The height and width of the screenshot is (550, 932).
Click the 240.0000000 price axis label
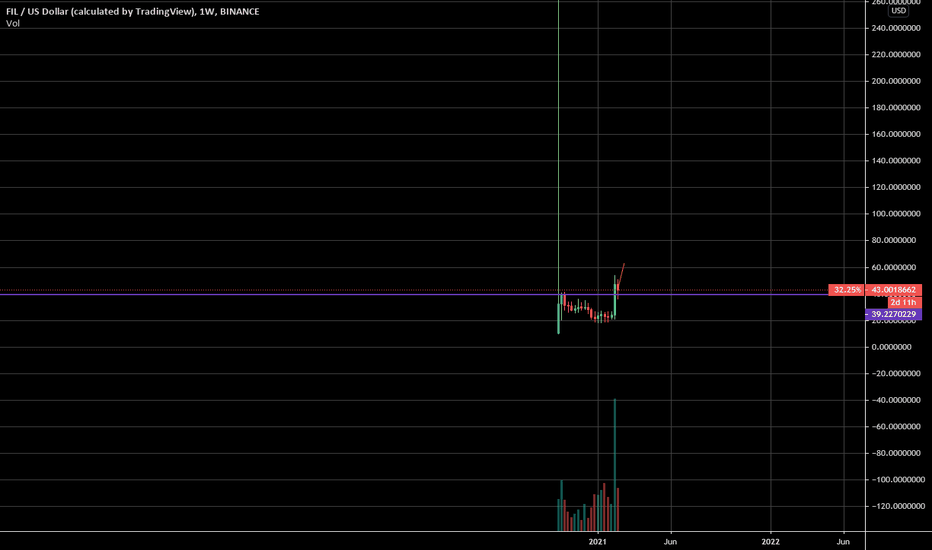896,28
